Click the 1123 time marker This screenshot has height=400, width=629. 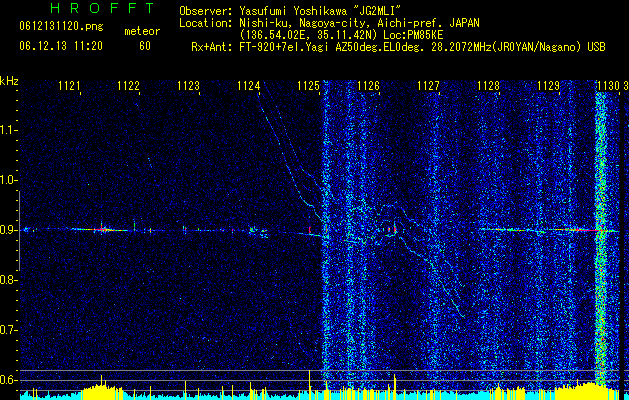coord(189,86)
